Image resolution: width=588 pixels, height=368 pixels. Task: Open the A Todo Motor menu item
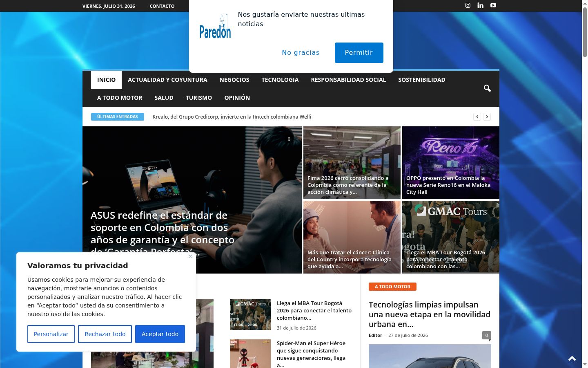pyautogui.click(x=120, y=98)
